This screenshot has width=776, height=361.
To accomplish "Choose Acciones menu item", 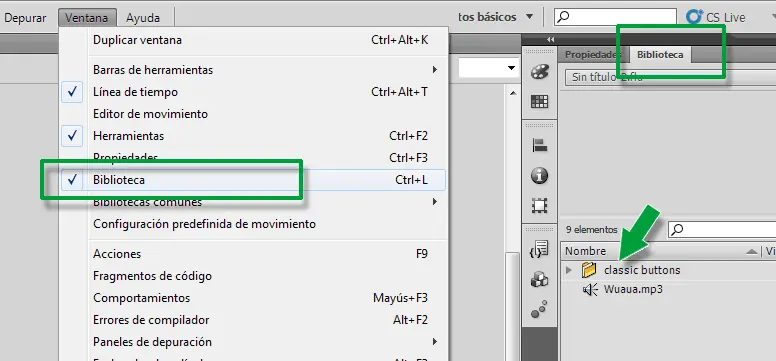I will pyautogui.click(x=254, y=254).
